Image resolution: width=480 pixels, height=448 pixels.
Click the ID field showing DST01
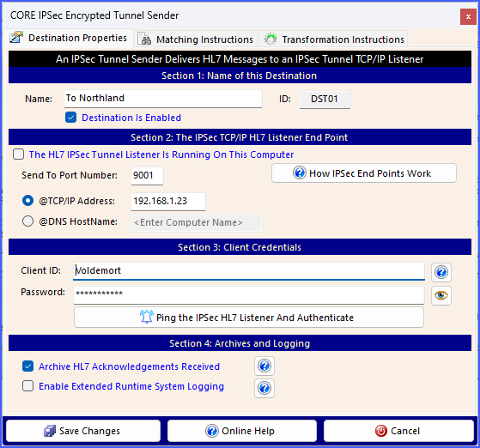(x=325, y=100)
